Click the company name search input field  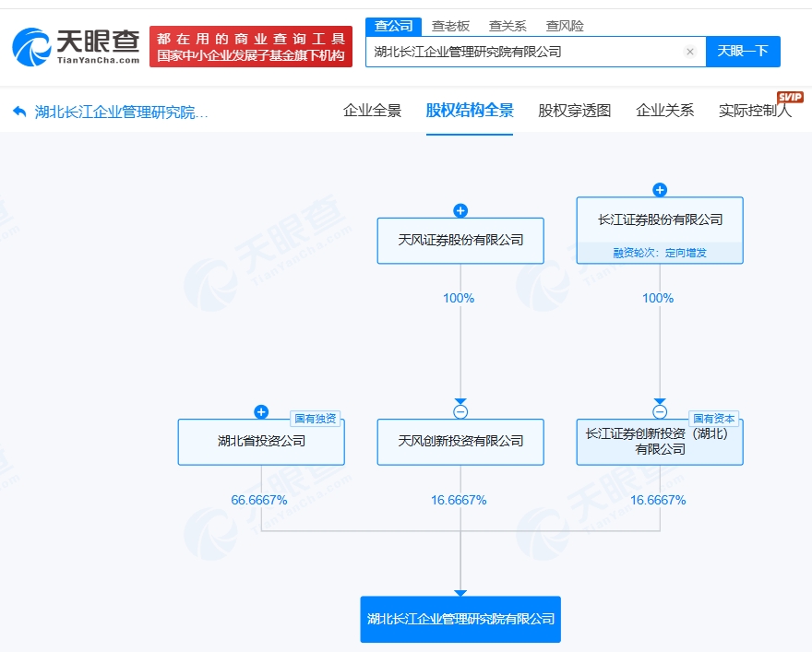click(x=526, y=52)
